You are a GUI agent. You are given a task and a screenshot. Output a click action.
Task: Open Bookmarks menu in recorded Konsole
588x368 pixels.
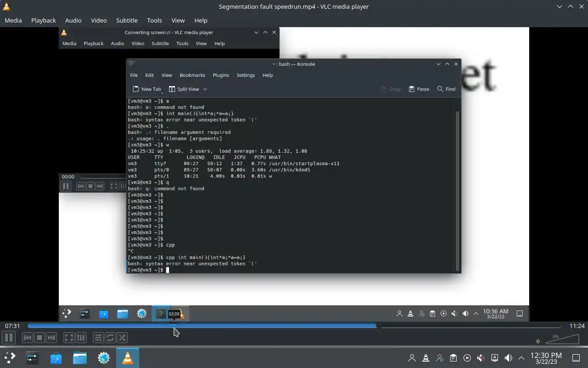point(192,75)
